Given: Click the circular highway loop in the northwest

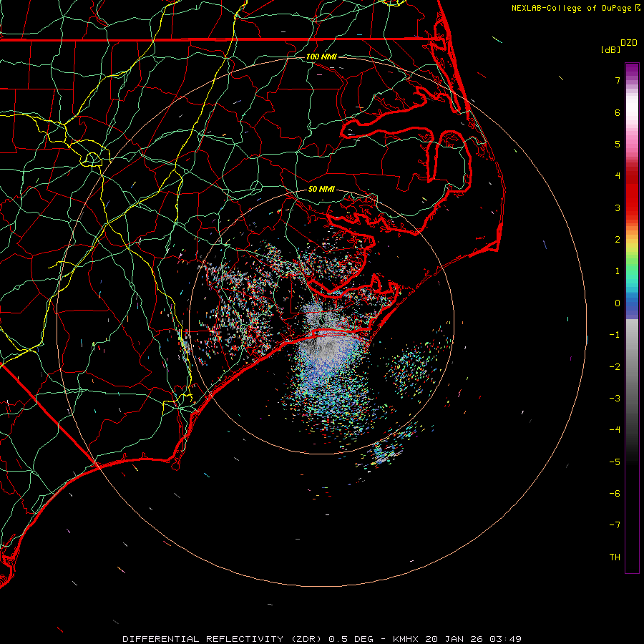Looking at the screenshot, I should point(92,160).
